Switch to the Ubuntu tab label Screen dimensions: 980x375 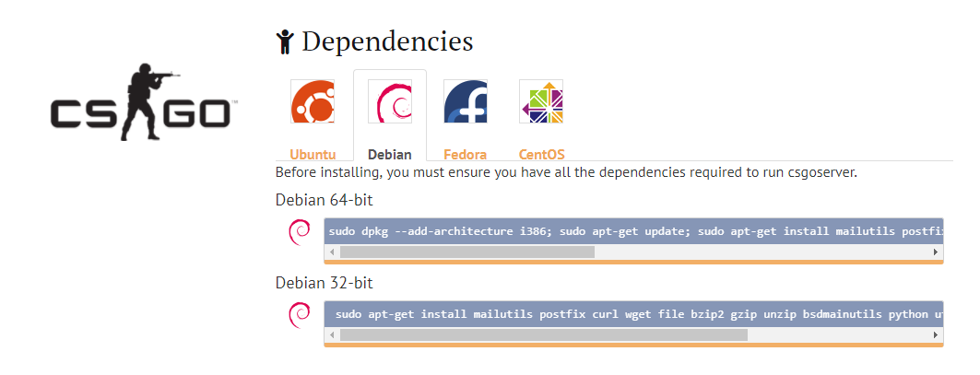coord(313,155)
